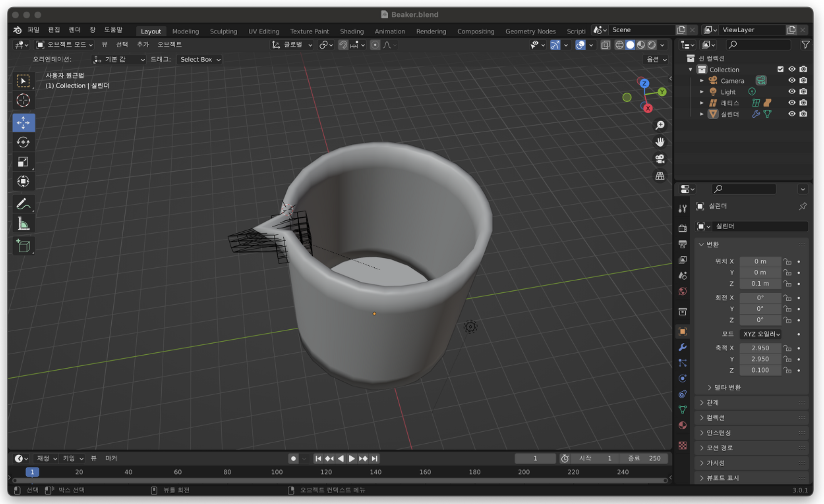Switch to the Sculpting workspace tab

(223, 31)
